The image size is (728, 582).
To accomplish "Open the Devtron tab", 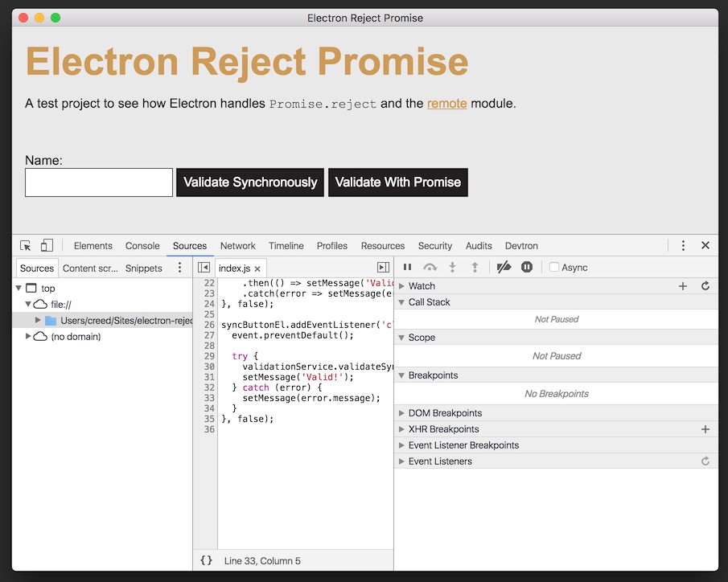I will (x=521, y=246).
